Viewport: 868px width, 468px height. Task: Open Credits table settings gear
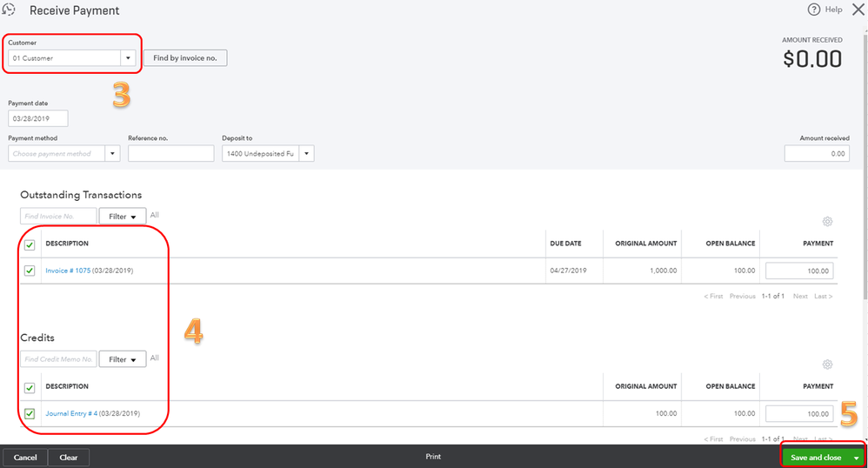pos(827,364)
